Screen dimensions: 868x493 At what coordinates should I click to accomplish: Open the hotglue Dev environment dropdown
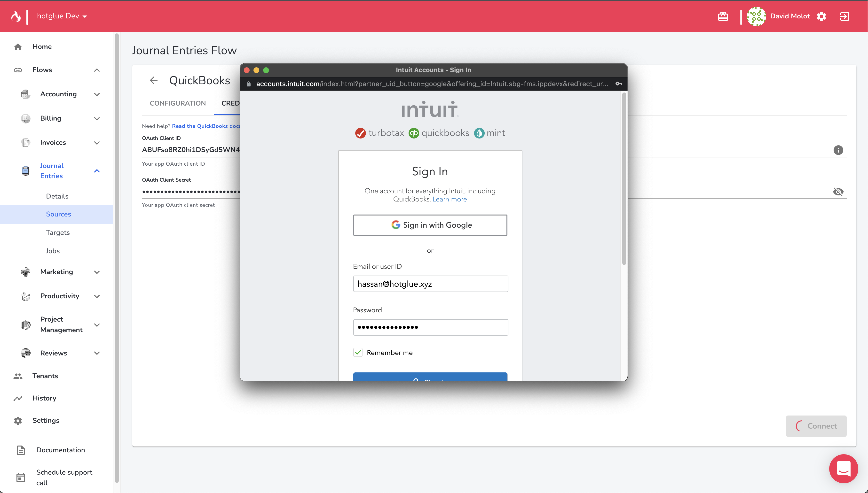(x=62, y=16)
